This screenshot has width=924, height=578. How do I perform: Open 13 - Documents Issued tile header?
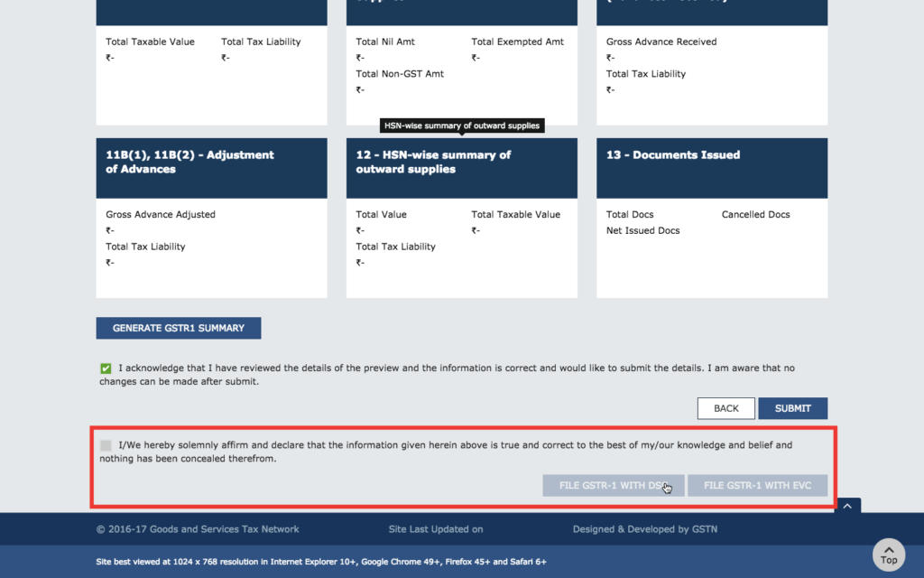coord(711,167)
